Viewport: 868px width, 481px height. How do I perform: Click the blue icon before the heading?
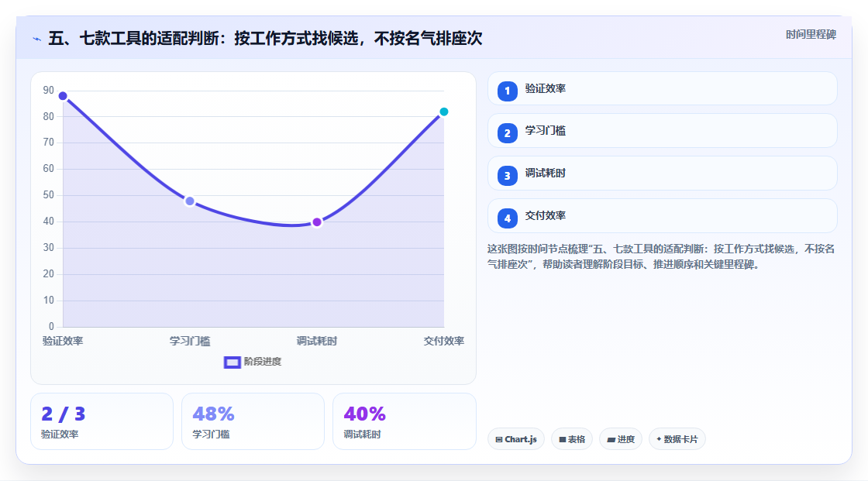click(36, 39)
